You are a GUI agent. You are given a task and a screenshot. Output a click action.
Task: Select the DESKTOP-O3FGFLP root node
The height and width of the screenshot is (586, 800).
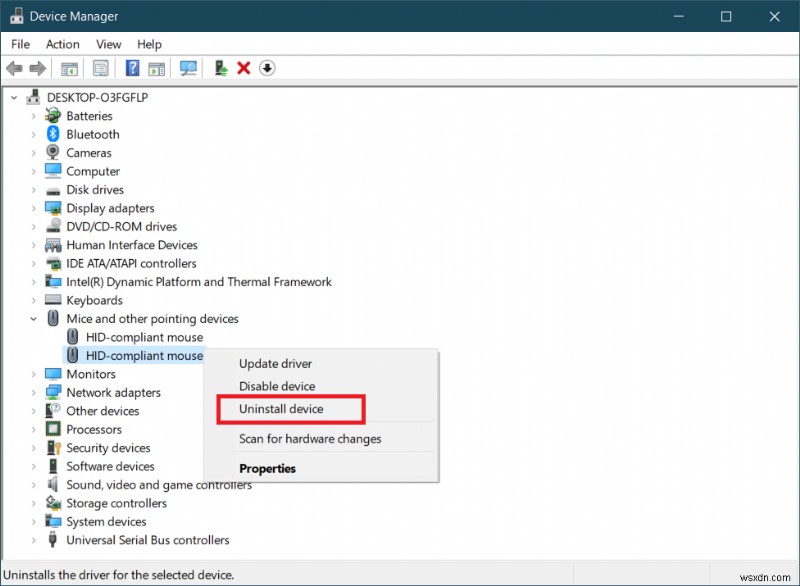tap(94, 97)
